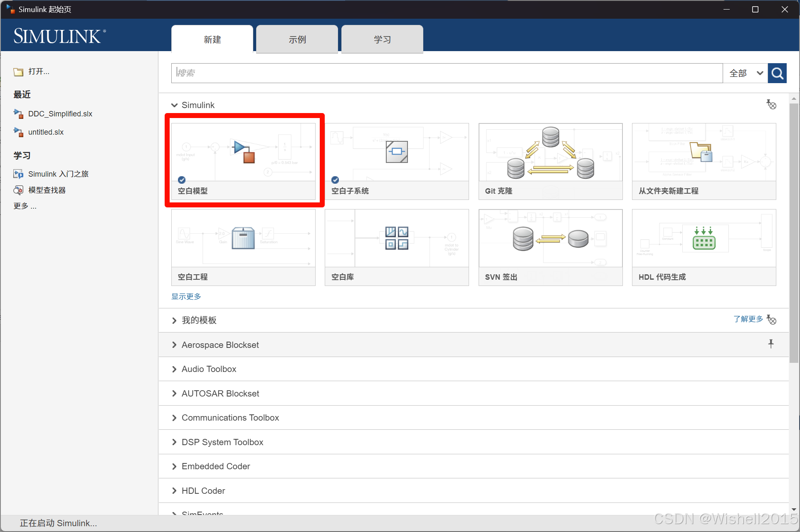Click the blue search magnifier button
This screenshot has width=800, height=532.
pos(777,73)
